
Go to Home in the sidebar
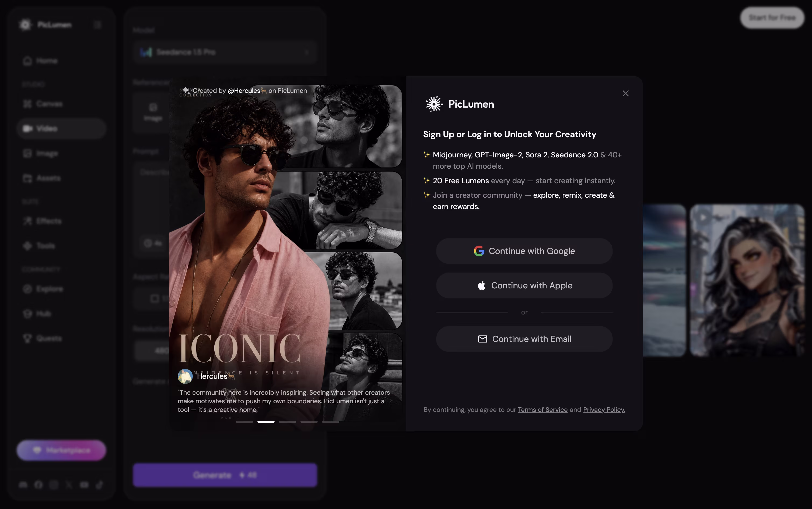[x=61, y=61]
